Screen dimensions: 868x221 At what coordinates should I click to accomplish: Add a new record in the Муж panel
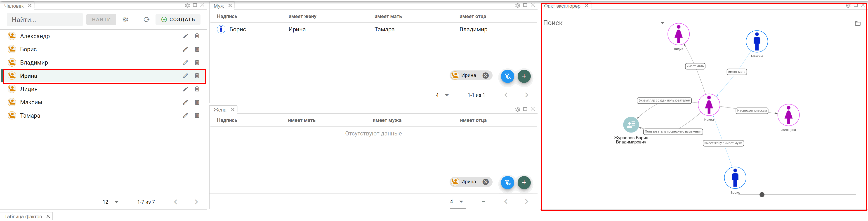point(524,76)
